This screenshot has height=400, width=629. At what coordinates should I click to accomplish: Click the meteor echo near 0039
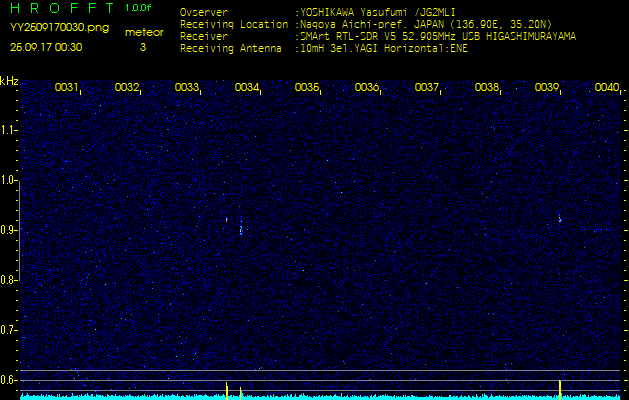559,217
